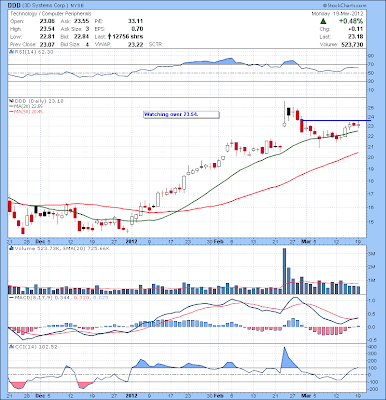Image resolution: width=386 pixels, height=400 pixels.
Task: Click the RSI(14) 62.30 label
Action: tap(33, 52)
